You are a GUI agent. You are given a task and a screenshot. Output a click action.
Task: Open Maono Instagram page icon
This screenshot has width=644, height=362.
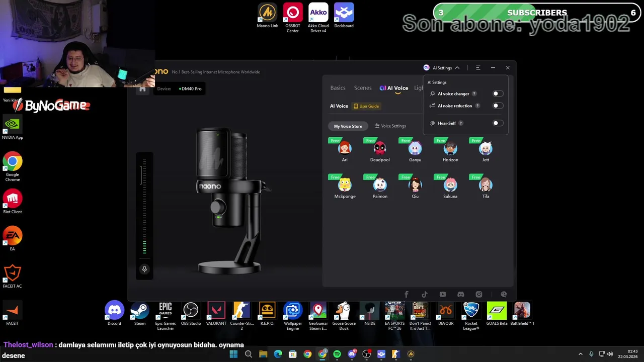click(x=479, y=294)
